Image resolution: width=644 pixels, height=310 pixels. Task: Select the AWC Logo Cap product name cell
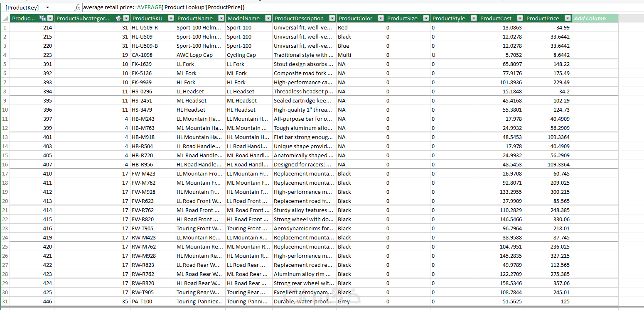click(200, 55)
